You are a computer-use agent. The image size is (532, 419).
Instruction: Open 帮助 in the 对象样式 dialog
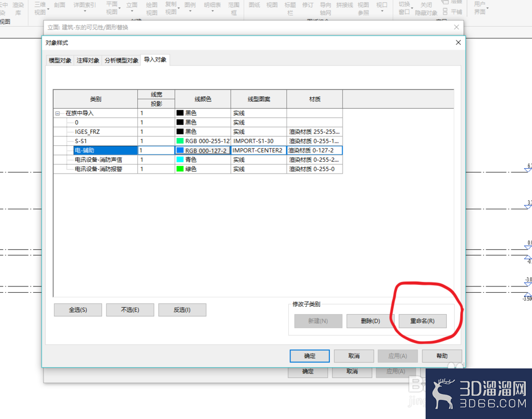click(442, 356)
